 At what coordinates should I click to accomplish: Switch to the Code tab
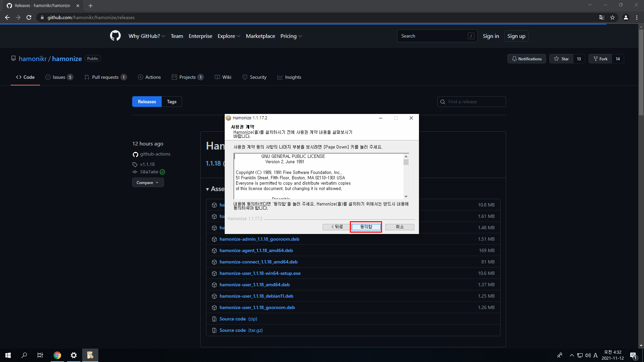[x=25, y=77]
